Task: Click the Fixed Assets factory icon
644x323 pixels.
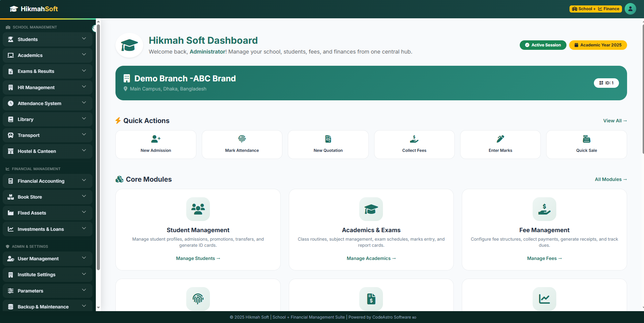Action: click(x=11, y=213)
